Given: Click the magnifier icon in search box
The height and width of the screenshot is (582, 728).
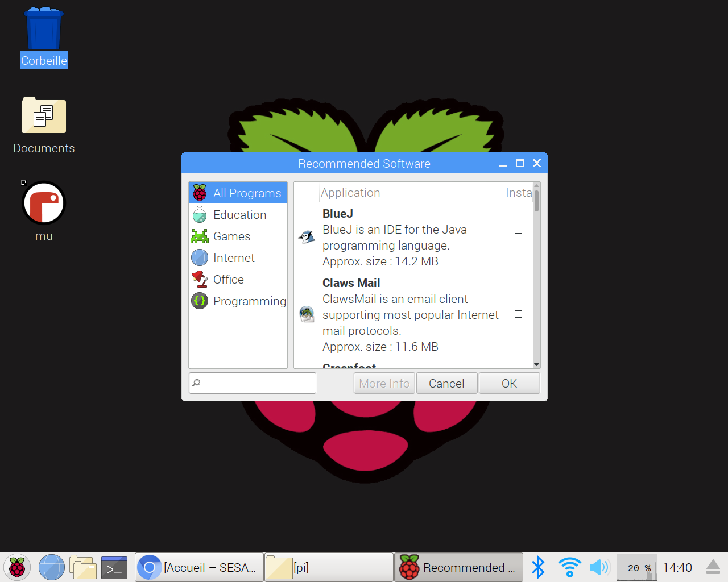Looking at the screenshot, I should tap(196, 383).
